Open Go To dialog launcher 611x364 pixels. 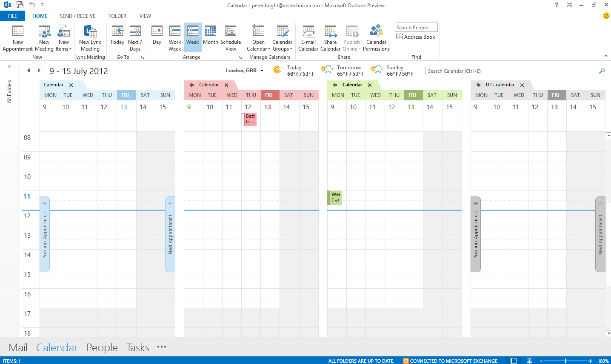pos(143,57)
